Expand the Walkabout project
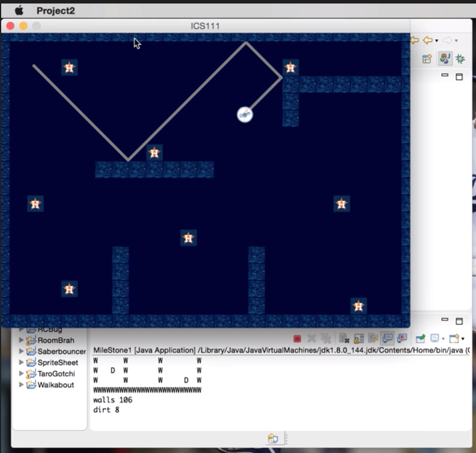The image size is (476, 453). pyautogui.click(x=21, y=385)
